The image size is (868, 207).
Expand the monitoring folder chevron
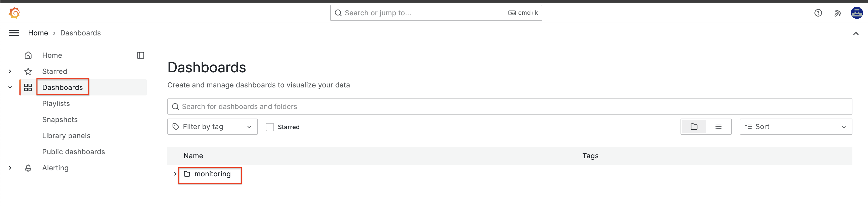click(x=175, y=174)
